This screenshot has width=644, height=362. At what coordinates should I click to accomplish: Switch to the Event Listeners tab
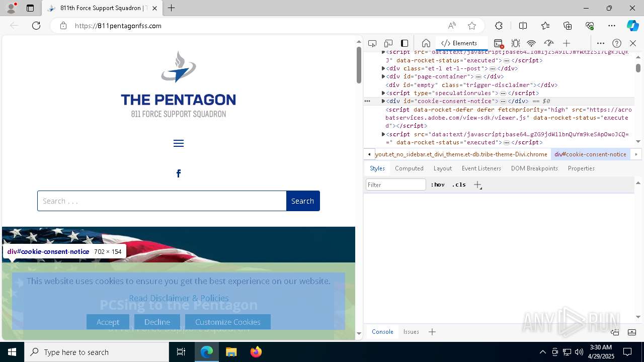pyautogui.click(x=481, y=168)
